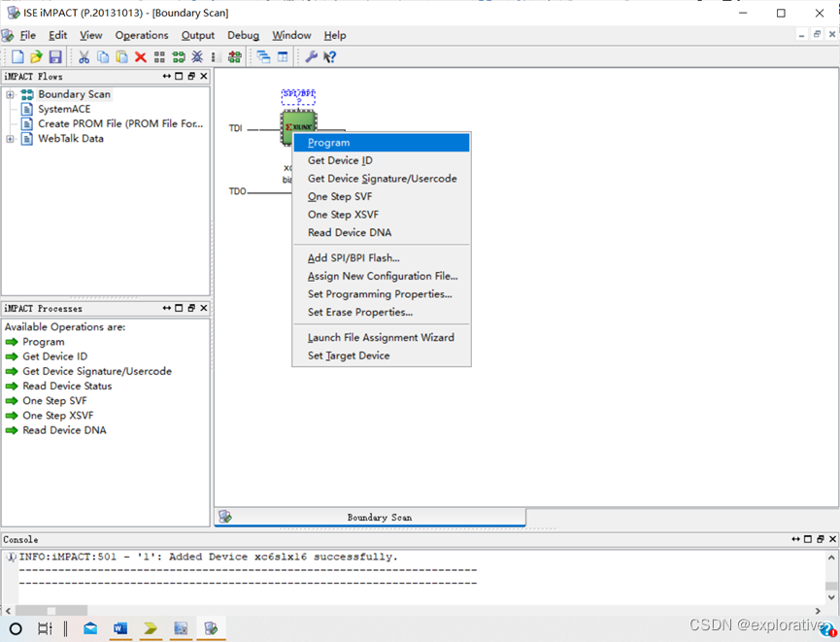Click the console scroll down arrow

click(x=831, y=597)
